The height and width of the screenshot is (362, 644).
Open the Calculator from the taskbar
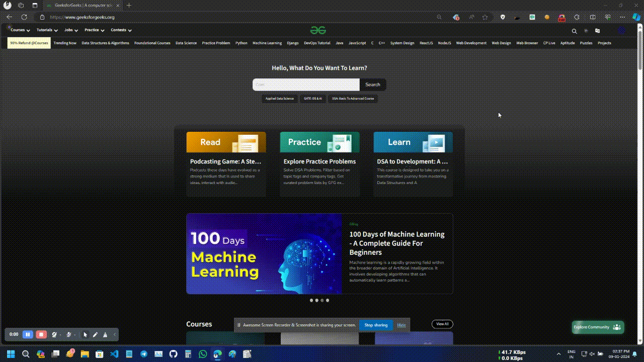coord(188,354)
